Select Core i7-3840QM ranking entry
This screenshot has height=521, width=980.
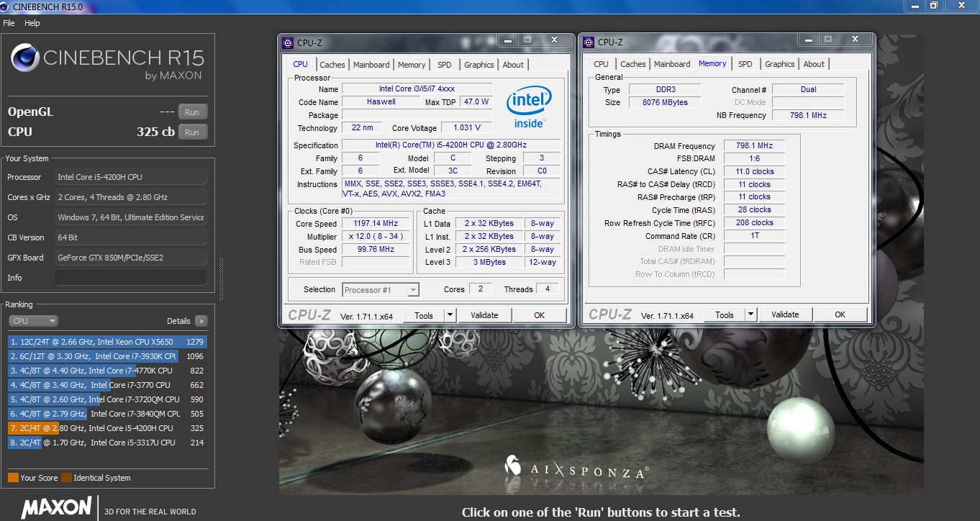point(107,414)
